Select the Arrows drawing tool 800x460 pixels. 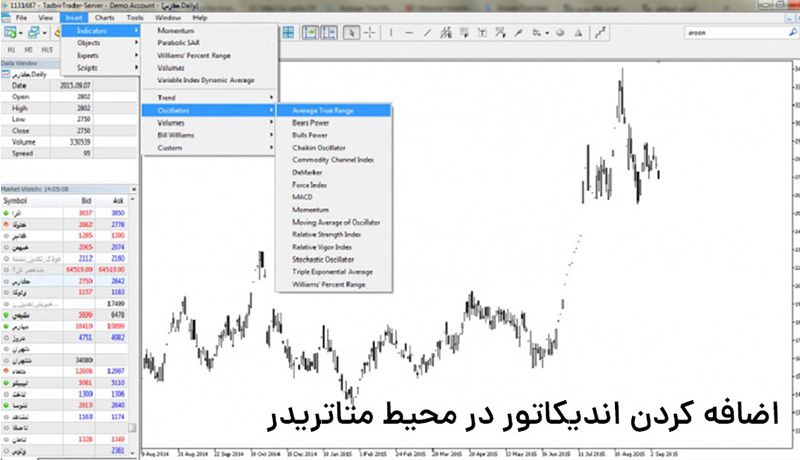coord(518,33)
